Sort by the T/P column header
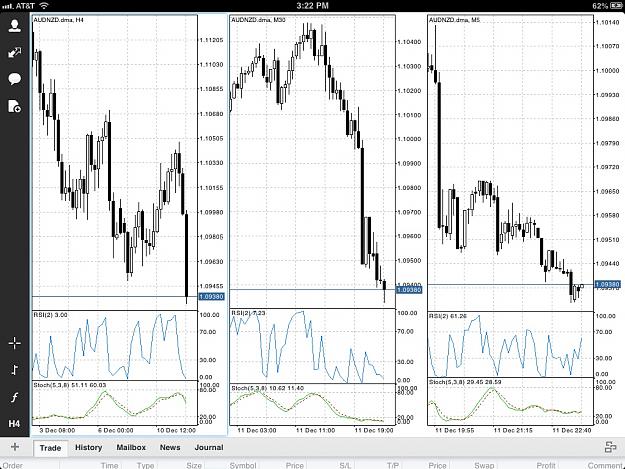 pyautogui.click(x=393, y=465)
